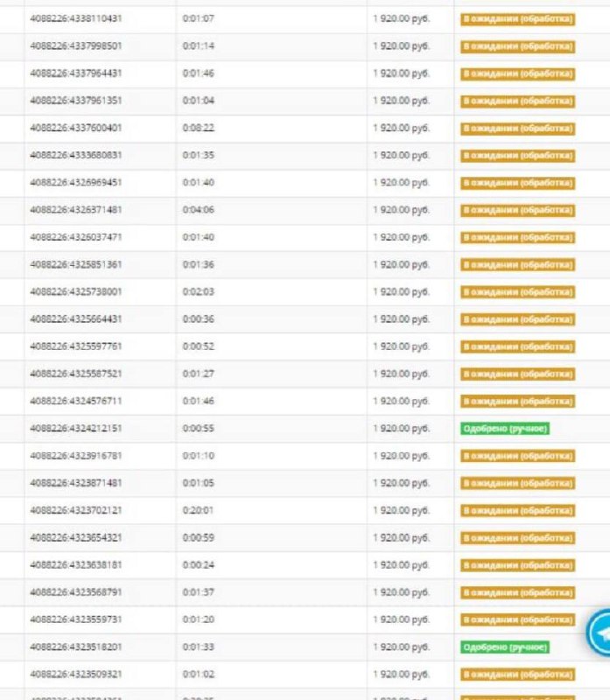The width and height of the screenshot is (610, 700).
Task: Click the green approved badge for ID 4088226:4323518201
Action: [x=505, y=647]
